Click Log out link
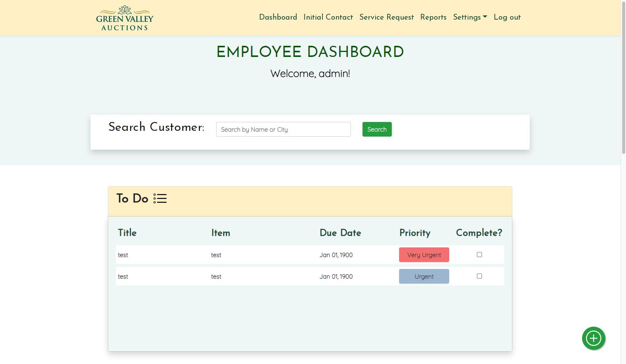This screenshot has height=364, width=626. click(507, 17)
